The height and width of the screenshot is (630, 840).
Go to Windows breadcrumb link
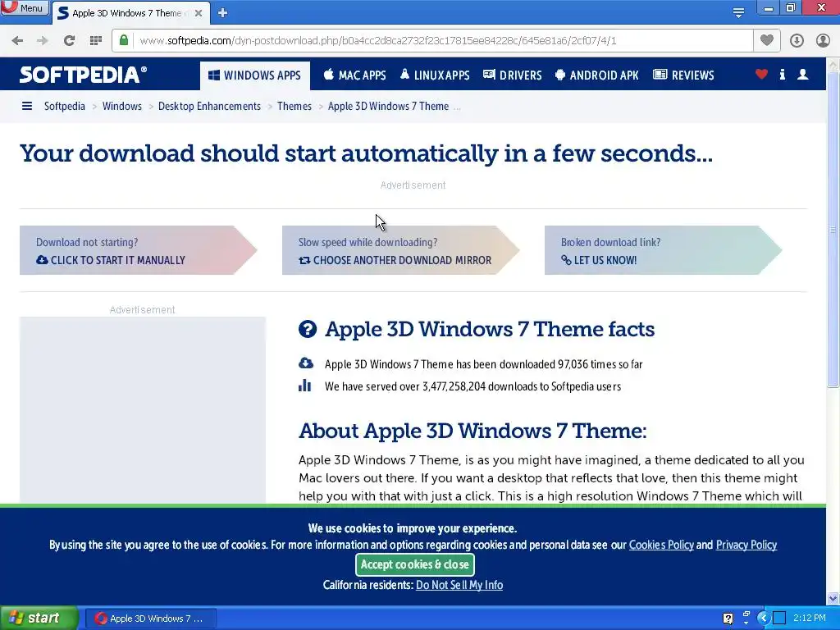[x=122, y=106]
